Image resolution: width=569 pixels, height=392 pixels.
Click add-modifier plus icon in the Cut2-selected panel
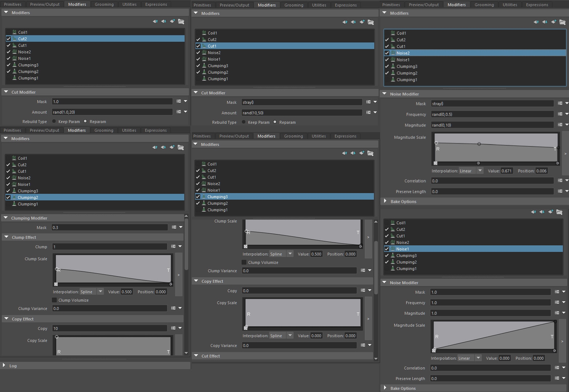tap(173, 21)
